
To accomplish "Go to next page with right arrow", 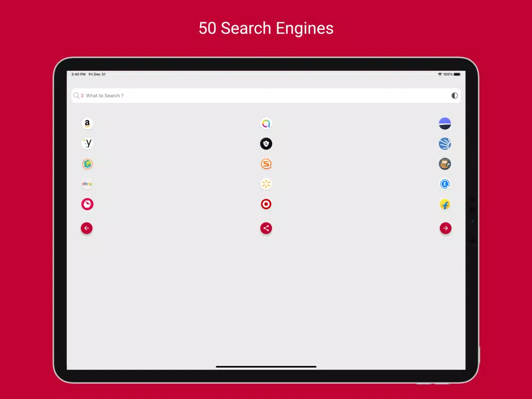I will pos(445,228).
